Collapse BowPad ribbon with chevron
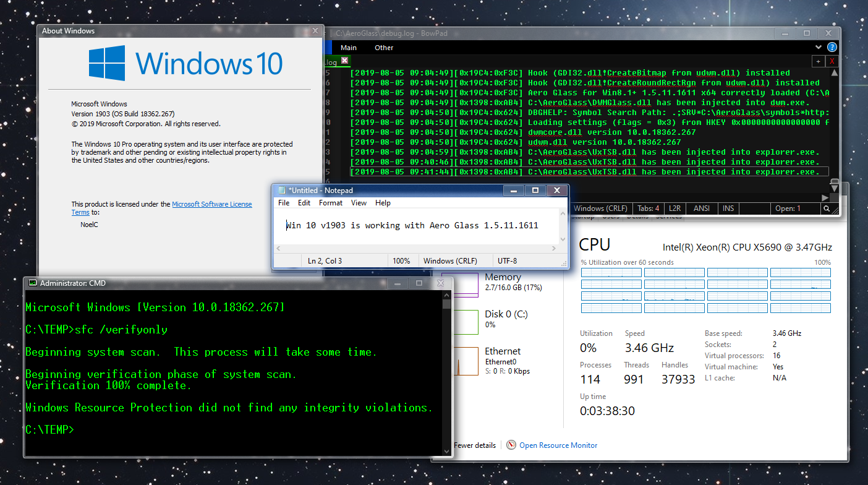 tap(820, 48)
